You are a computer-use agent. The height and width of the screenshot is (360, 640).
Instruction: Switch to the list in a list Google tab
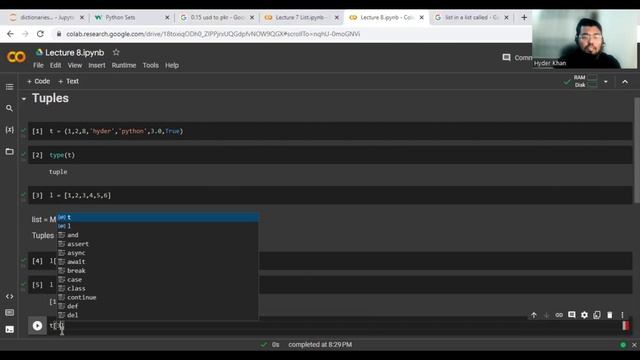pos(471,17)
